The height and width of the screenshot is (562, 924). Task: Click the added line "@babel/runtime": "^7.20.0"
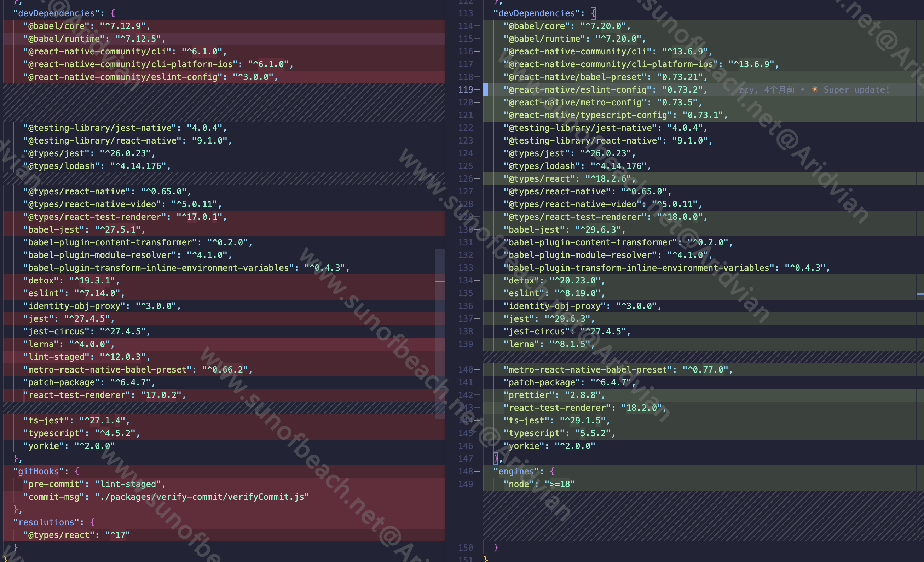704,39
